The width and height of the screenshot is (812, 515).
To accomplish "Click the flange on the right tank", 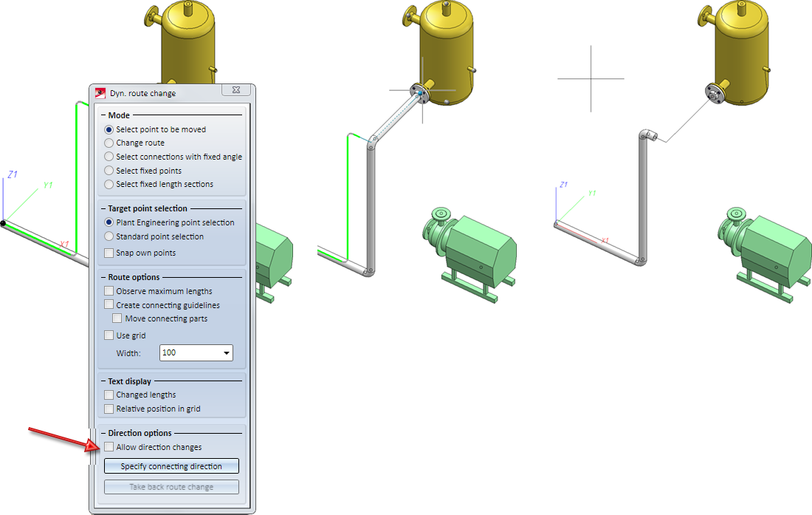I will tap(715, 95).
